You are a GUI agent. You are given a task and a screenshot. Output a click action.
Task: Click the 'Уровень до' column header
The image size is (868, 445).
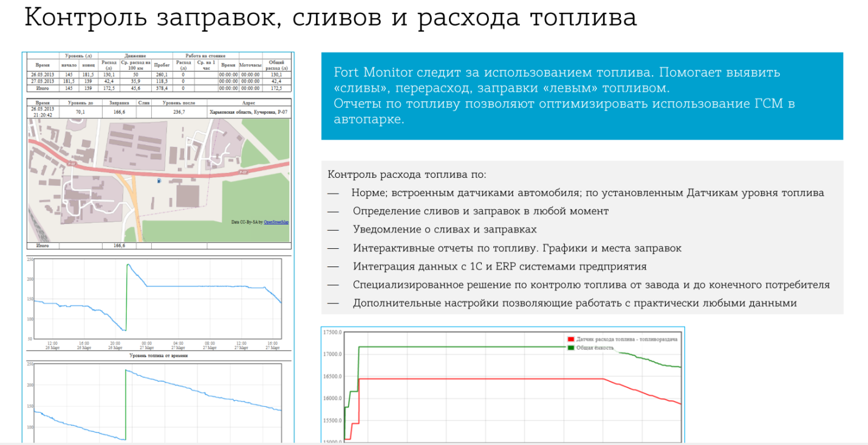pyautogui.click(x=81, y=103)
